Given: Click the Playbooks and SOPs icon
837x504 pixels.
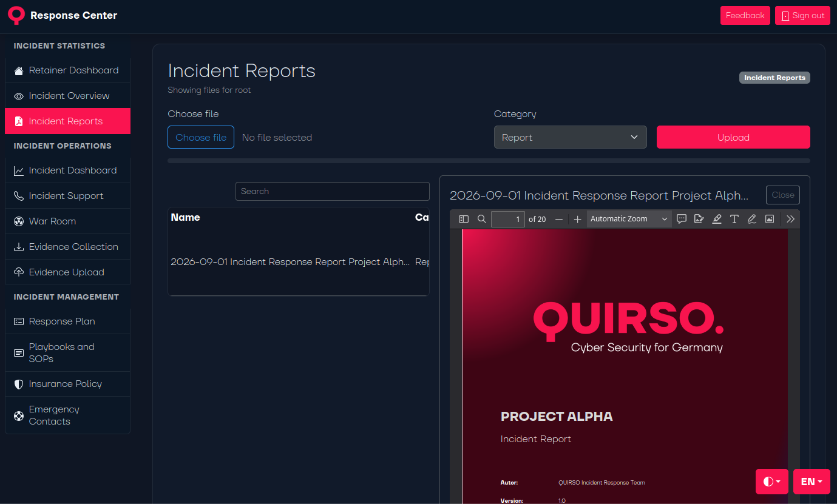Looking at the screenshot, I should point(19,353).
